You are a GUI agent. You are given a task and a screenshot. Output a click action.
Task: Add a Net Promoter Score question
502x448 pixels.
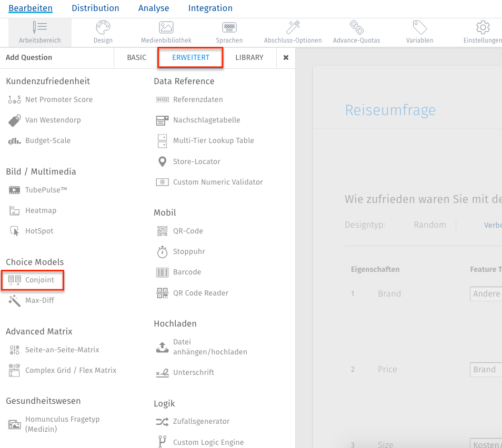(58, 99)
